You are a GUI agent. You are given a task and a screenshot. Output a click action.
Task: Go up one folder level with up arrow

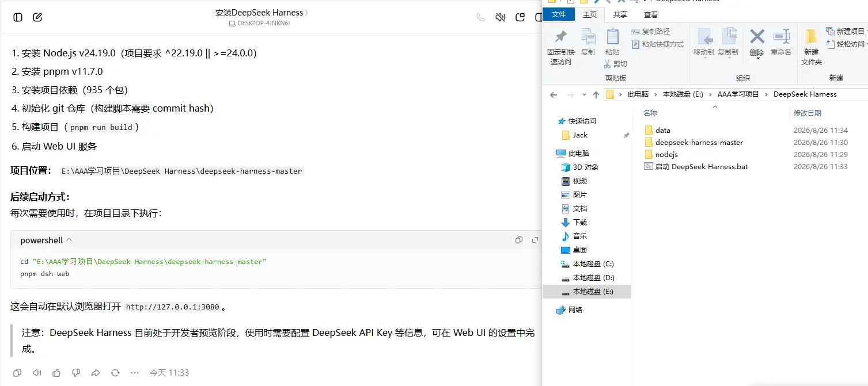(596, 94)
